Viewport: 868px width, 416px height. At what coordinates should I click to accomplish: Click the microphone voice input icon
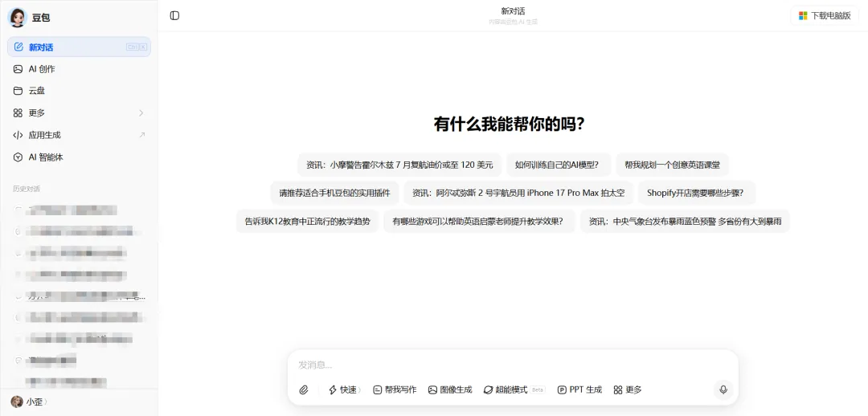point(723,390)
